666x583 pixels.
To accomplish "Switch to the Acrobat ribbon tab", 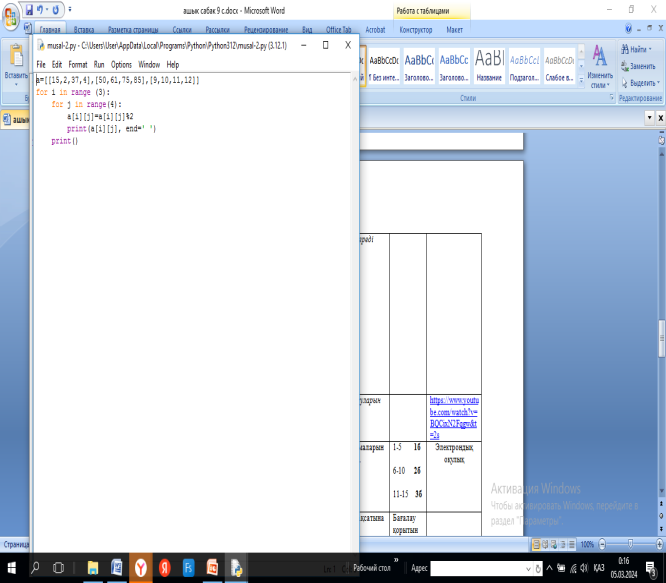I will click(x=374, y=30).
